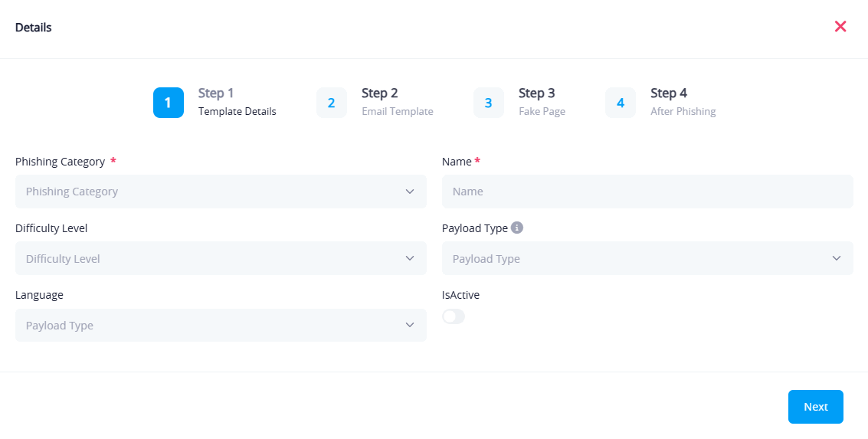Expand the Payload Type dropdown

(x=647, y=258)
